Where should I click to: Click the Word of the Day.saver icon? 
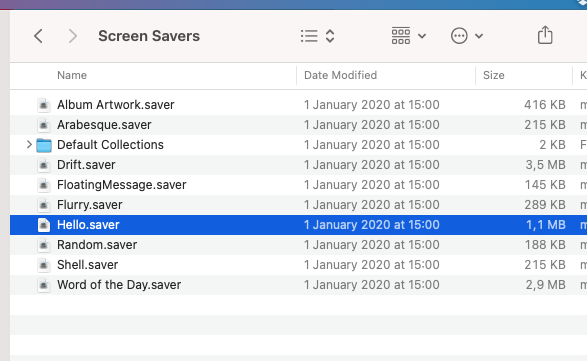[44, 285]
